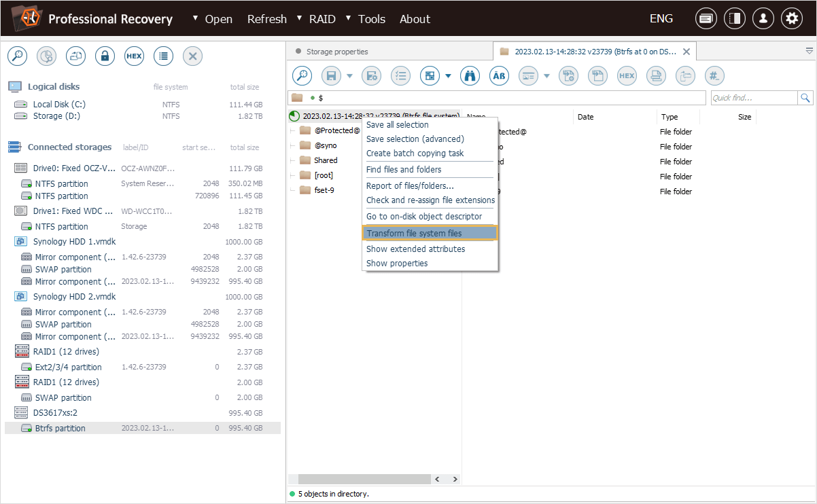Open the save icon's dropdown arrow

[x=349, y=76]
